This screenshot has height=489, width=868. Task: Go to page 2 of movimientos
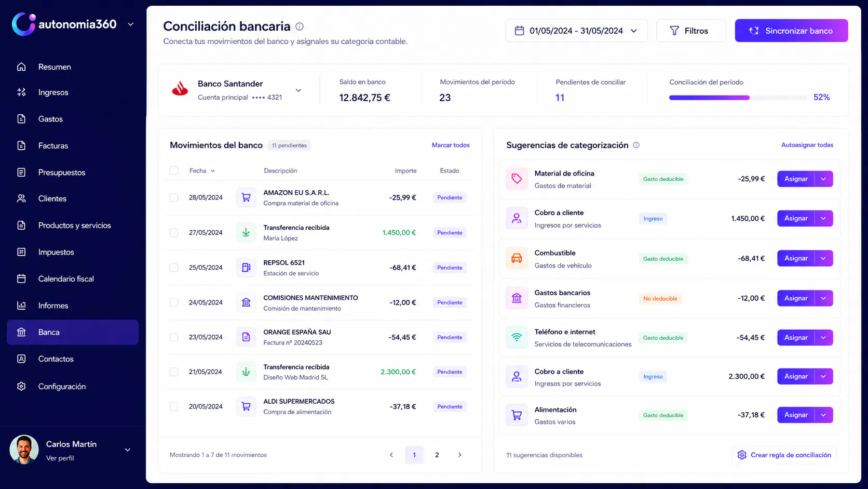coord(437,455)
